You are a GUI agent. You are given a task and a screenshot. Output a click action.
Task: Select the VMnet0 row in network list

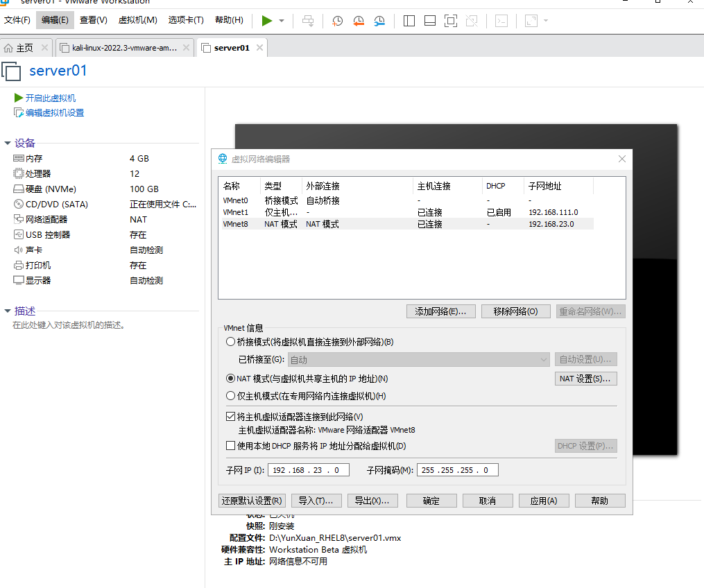[x=408, y=200]
